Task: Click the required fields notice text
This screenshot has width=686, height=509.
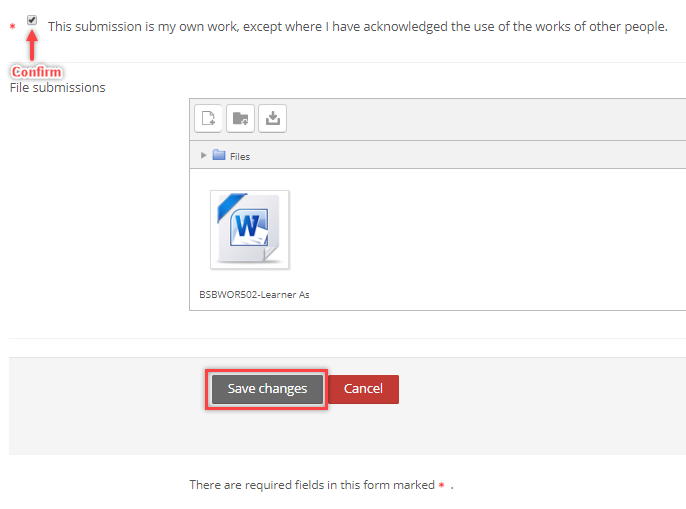Action: pos(312,485)
